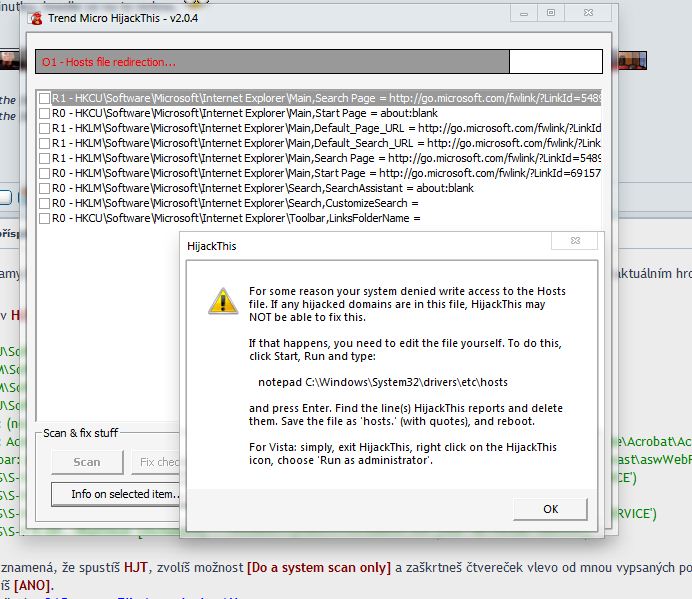Close the Trend Micro HijackThis main window
This screenshot has width=692, height=599.
pos(588,13)
